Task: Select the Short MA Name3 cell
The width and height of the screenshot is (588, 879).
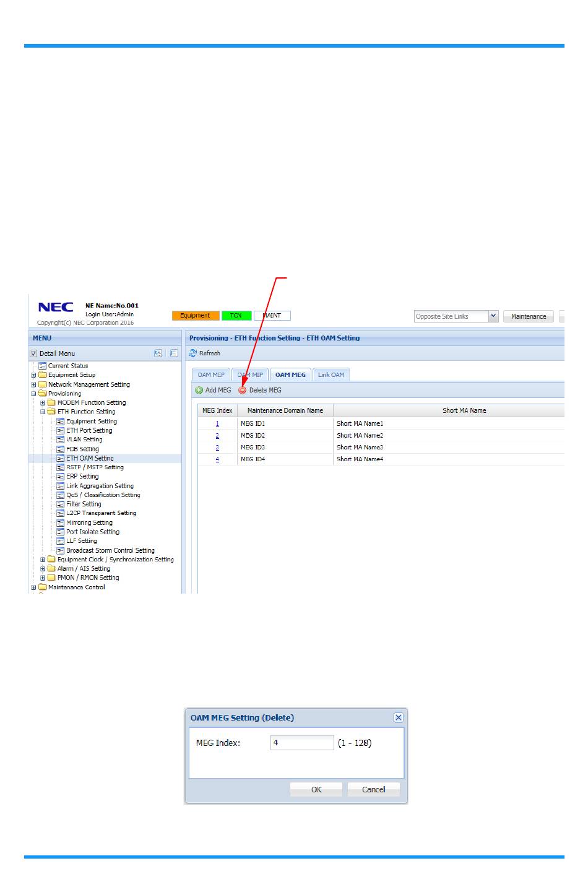Action: 449,448
